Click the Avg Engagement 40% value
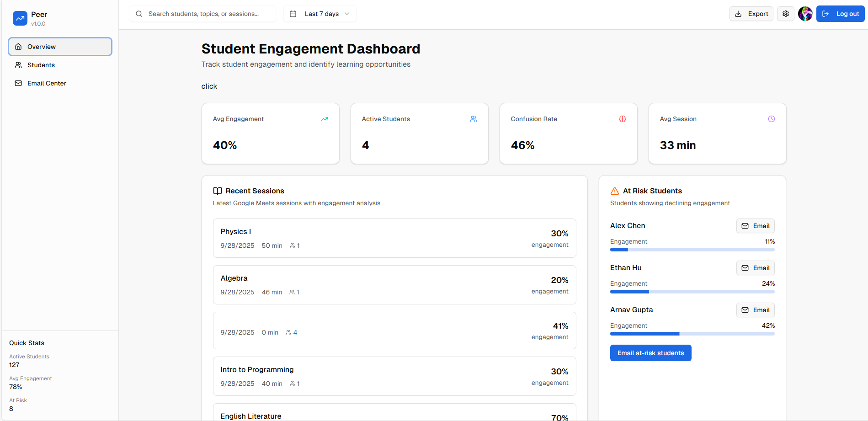Image resolution: width=868 pixels, height=421 pixels. click(x=225, y=145)
